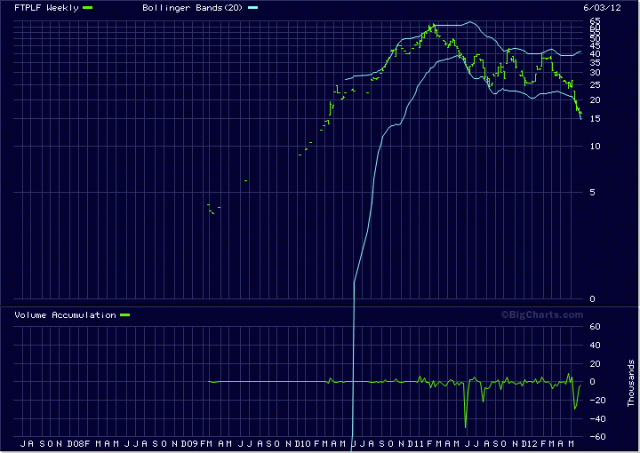Click the 60 value on the volume axis
The width and height of the screenshot is (640, 453).
[595, 326]
